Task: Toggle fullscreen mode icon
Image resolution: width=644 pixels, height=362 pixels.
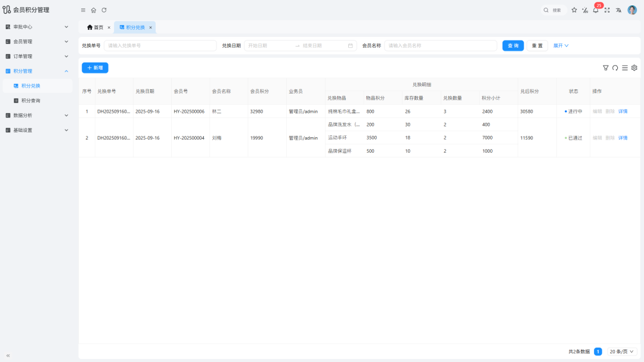Action: 607,10
